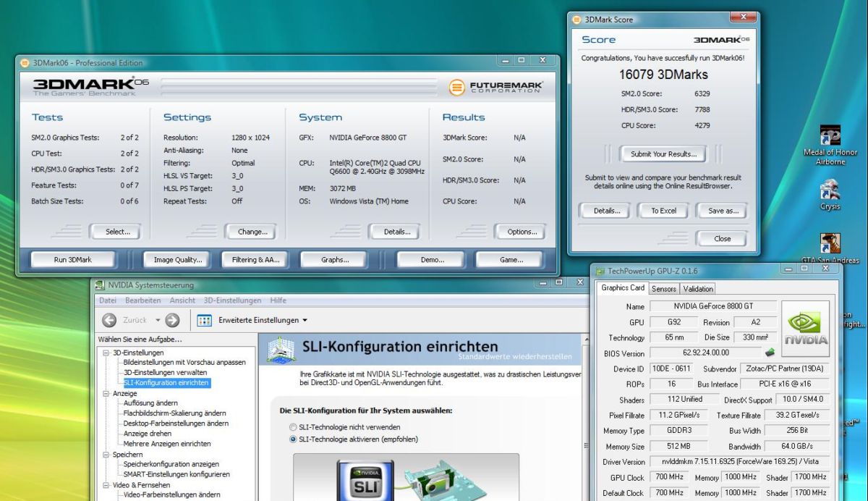Collapse the 3D-Einstellungen tree node
The image size is (868, 501).
(106, 353)
